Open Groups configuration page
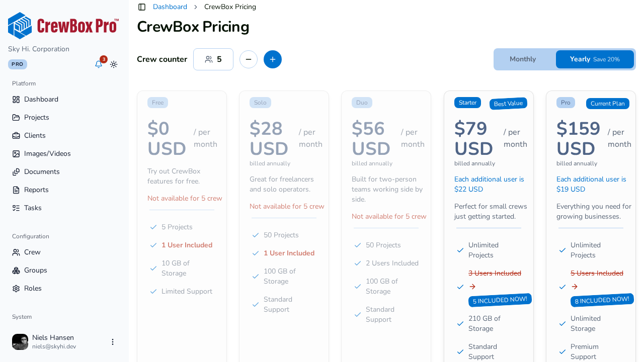The image size is (644, 362). [64, 270]
